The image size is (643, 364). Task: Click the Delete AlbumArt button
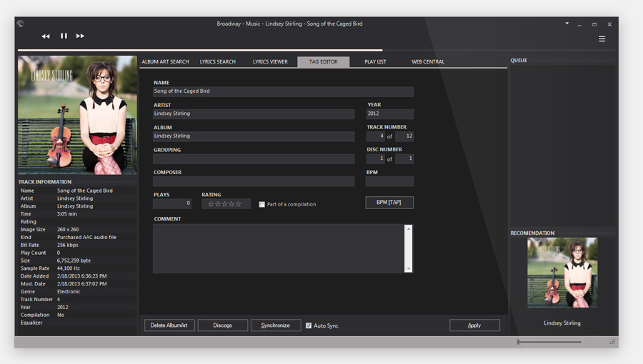coord(169,325)
